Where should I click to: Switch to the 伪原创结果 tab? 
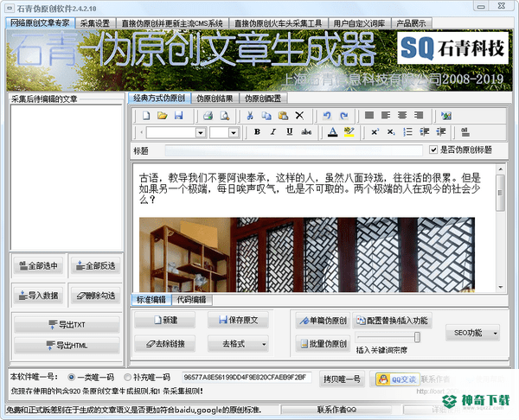pos(215,99)
